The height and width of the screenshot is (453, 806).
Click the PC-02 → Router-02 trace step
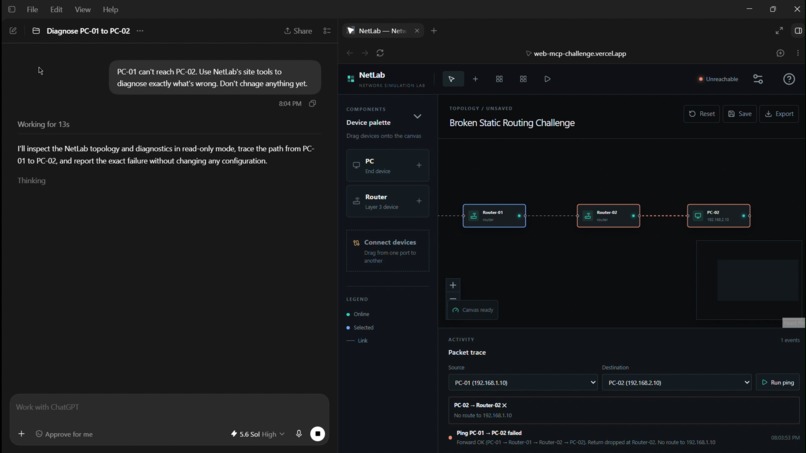pos(624,410)
